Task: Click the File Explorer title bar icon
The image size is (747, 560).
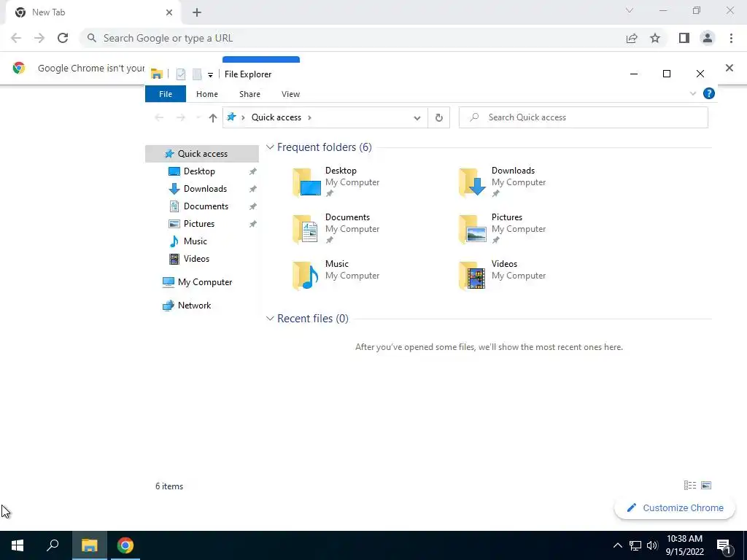Action: click(156, 74)
